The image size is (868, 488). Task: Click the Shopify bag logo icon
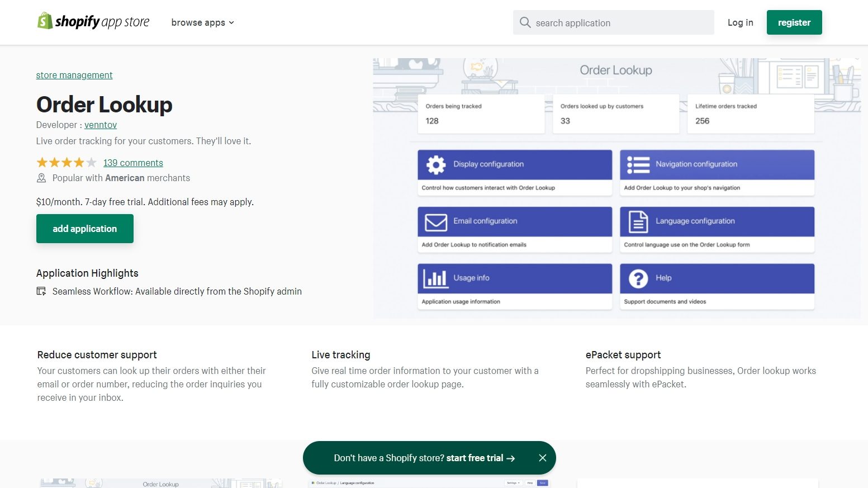click(x=45, y=21)
